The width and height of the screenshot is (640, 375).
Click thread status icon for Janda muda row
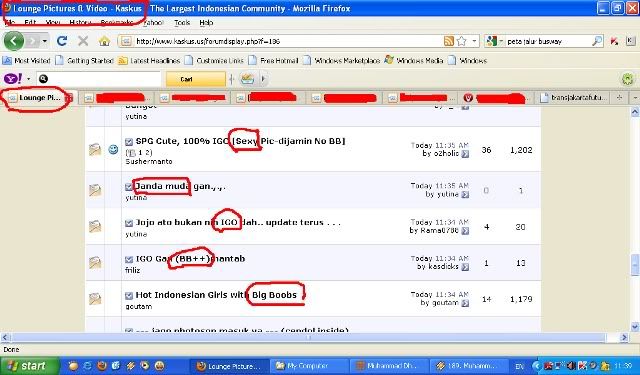click(95, 190)
